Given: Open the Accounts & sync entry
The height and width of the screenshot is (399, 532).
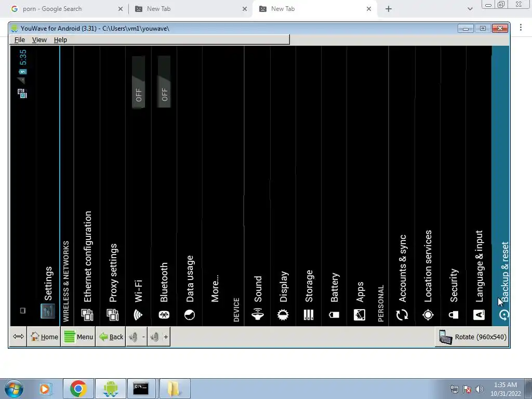Looking at the screenshot, I should 402,186.
